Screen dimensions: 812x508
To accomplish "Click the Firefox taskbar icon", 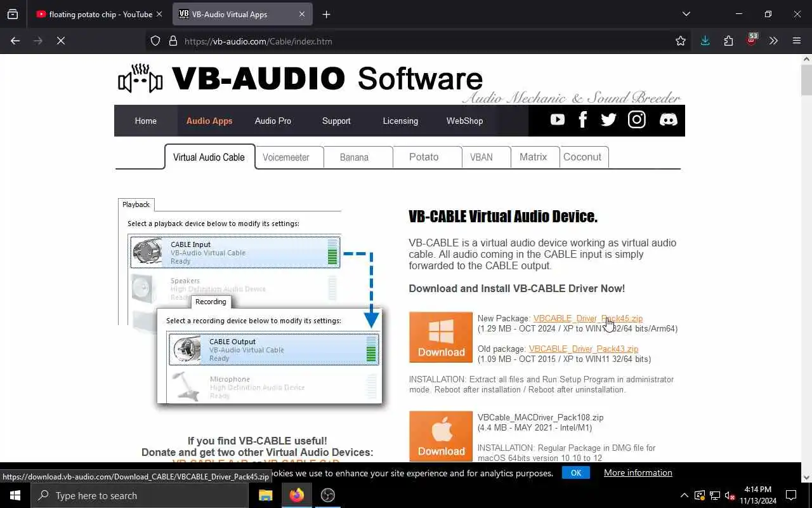I will (x=297, y=495).
